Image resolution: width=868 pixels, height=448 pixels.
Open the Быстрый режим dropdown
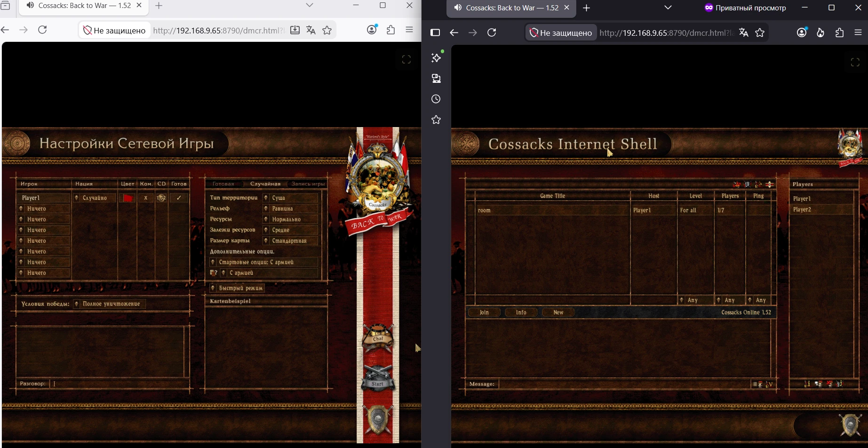237,288
